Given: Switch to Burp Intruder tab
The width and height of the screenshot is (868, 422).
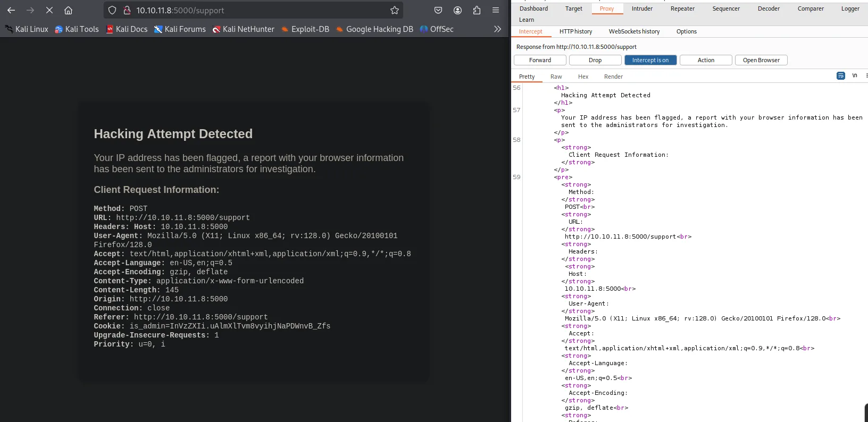Looking at the screenshot, I should (x=642, y=9).
